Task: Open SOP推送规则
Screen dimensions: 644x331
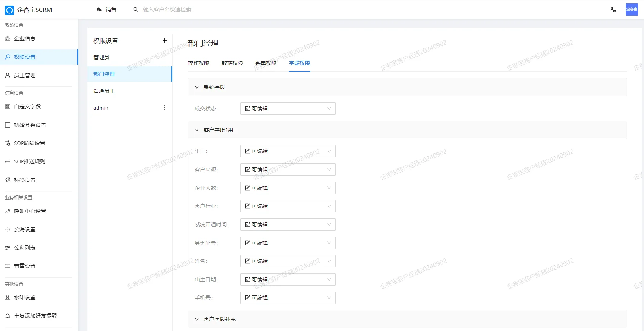Action: coord(39,161)
